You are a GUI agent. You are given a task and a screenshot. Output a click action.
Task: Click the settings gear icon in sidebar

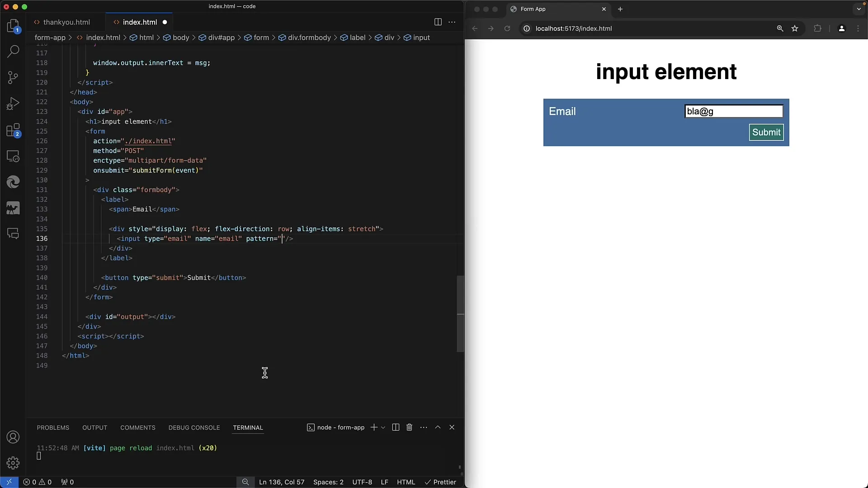tap(13, 464)
